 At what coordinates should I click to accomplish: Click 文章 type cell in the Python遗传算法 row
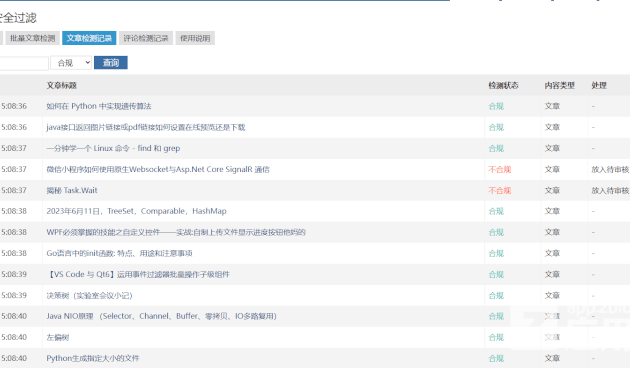(x=552, y=106)
